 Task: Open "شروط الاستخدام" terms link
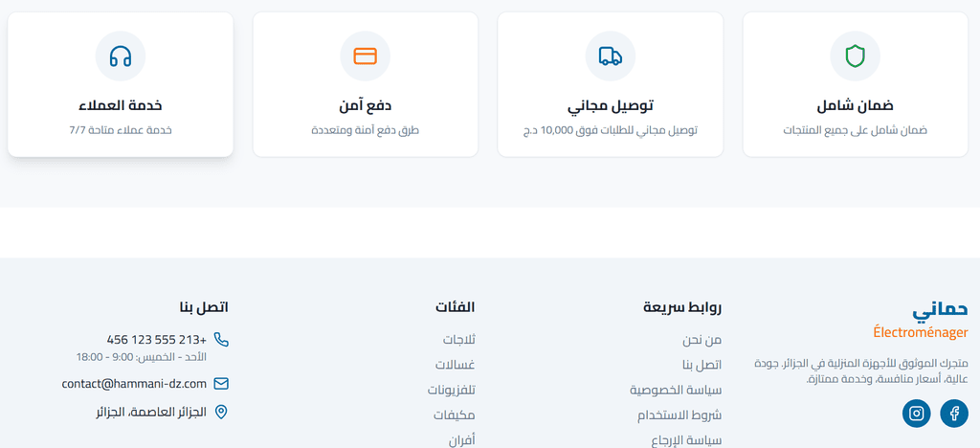coord(679,415)
